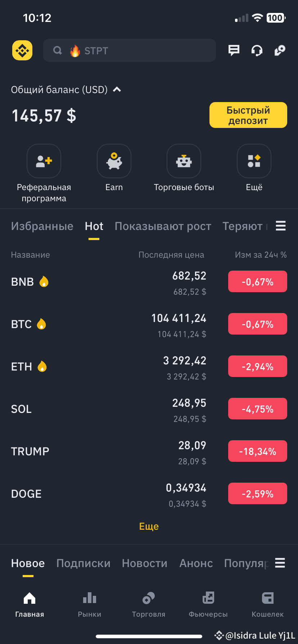This screenshot has height=644, width=298.
Task: Open the Ещё more services icon
Action: (254, 161)
